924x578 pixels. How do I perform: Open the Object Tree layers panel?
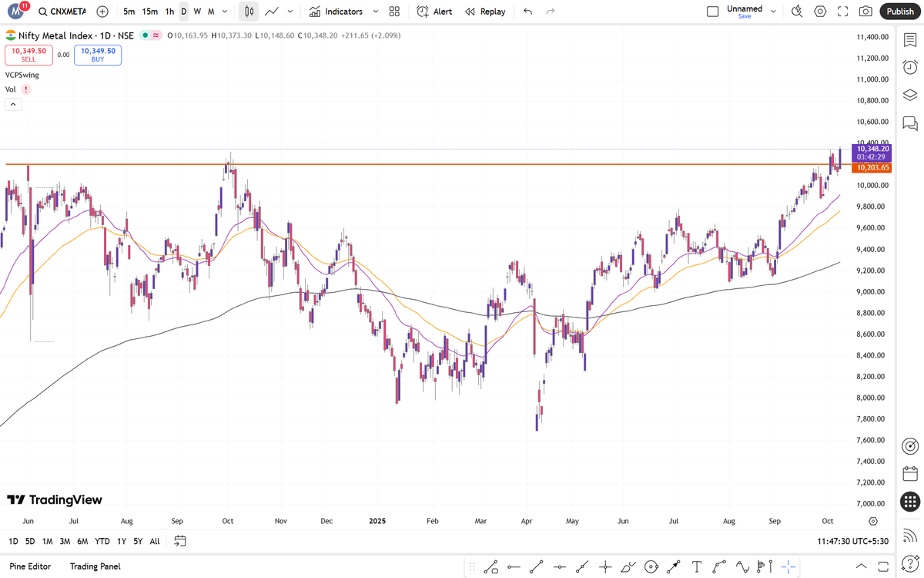pyautogui.click(x=909, y=95)
